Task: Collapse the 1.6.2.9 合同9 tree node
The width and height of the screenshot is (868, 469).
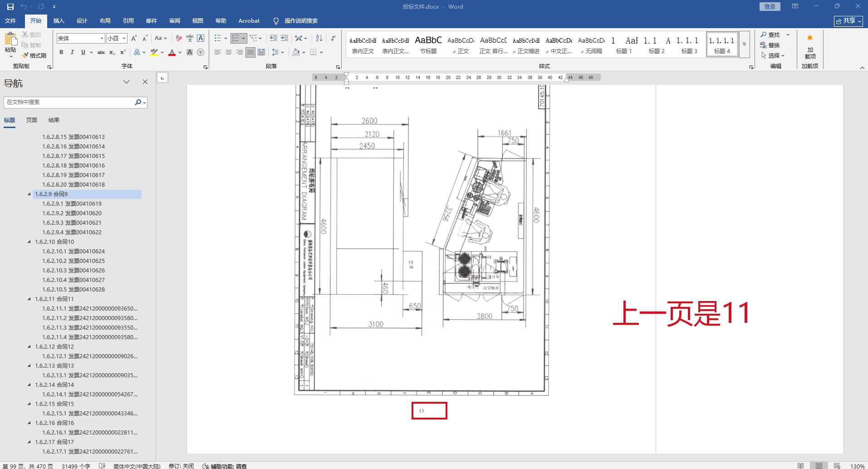Action: pyautogui.click(x=29, y=194)
